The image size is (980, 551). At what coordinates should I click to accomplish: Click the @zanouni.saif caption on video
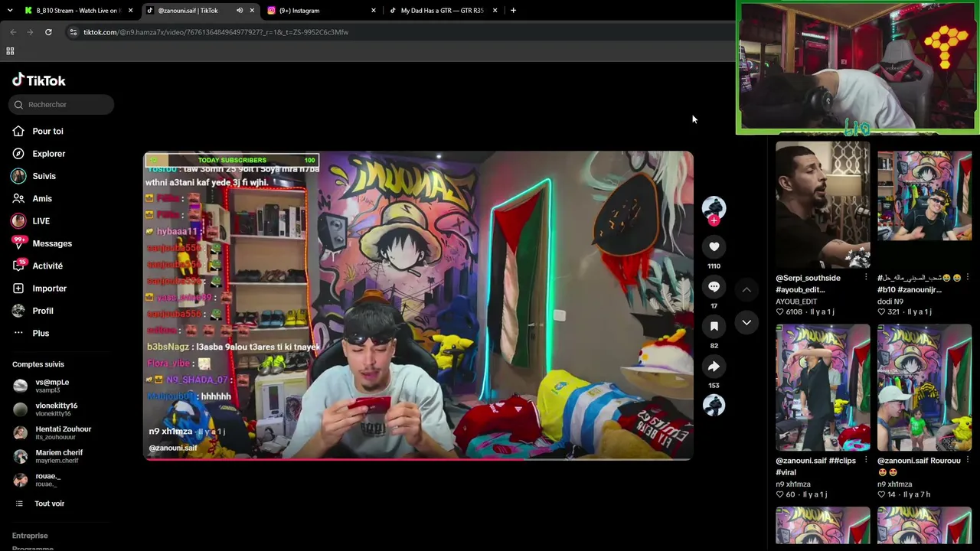tap(173, 448)
